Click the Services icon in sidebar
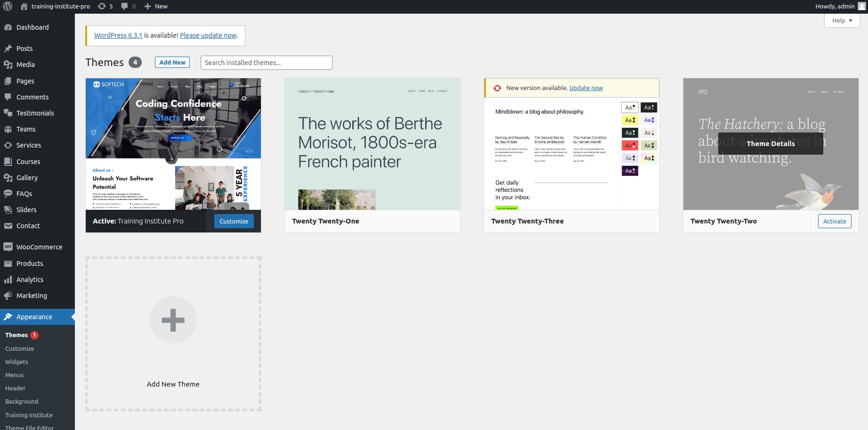 tap(8, 145)
